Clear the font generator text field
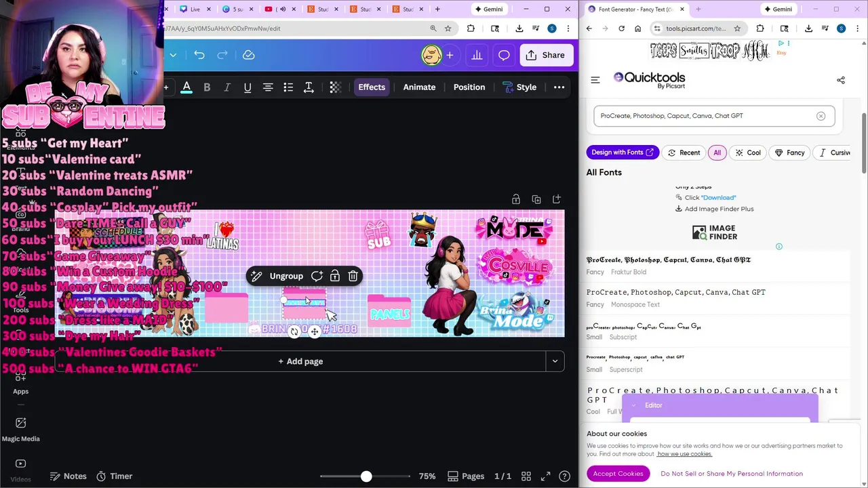This screenshot has height=488, width=868. click(x=821, y=116)
